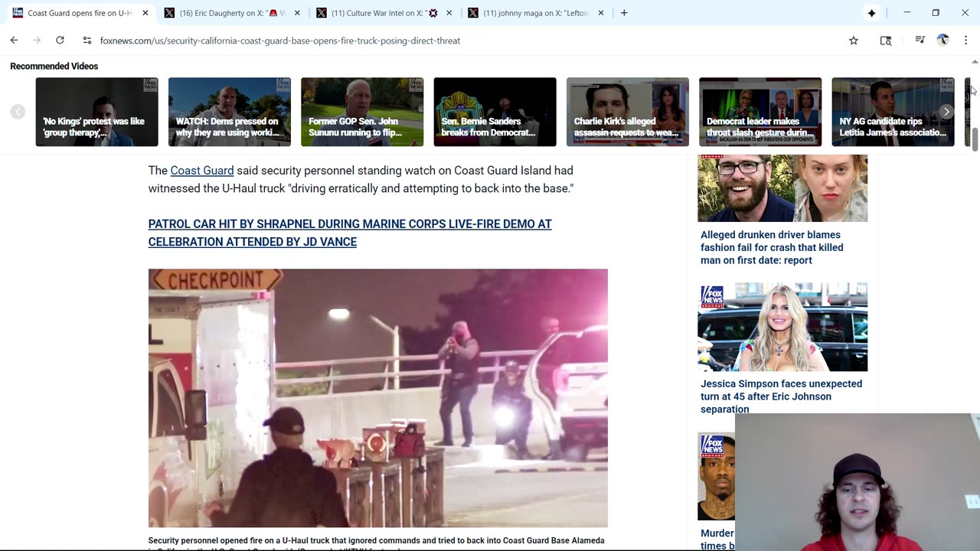Bookmark this page with the star icon
Screen dimensions: 980x551
pyautogui.click(x=854, y=41)
